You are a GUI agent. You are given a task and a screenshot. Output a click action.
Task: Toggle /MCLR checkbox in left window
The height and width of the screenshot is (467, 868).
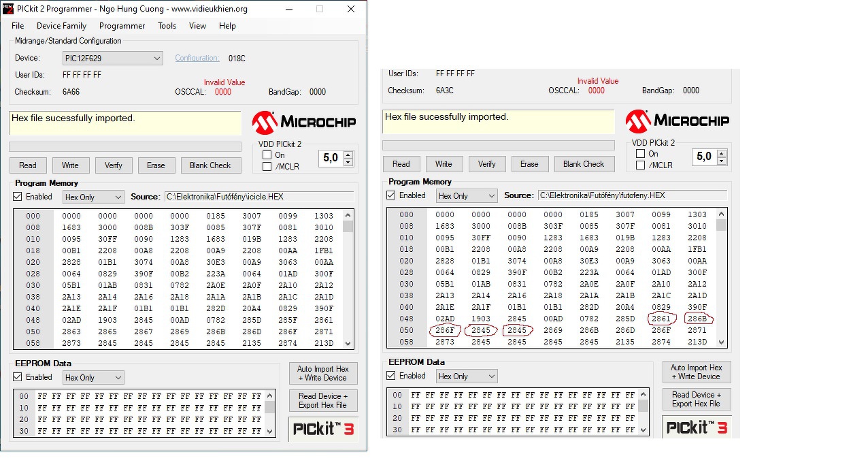267,166
